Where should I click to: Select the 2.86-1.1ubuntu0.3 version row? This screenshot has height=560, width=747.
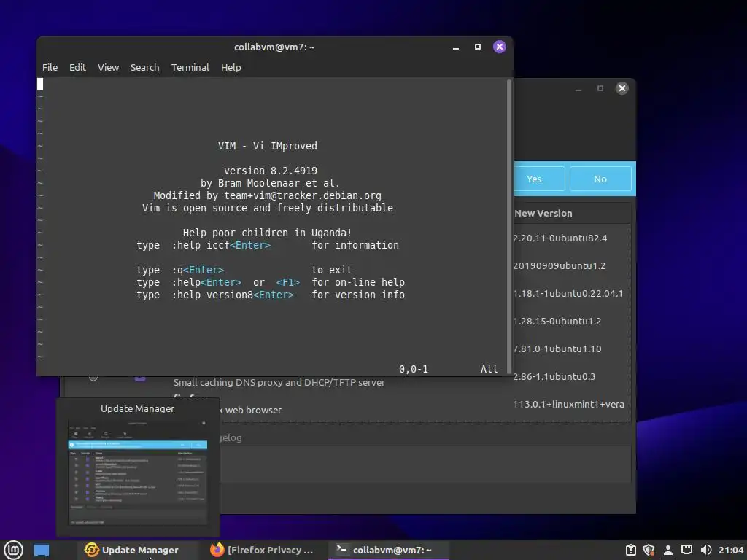(554, 376)
